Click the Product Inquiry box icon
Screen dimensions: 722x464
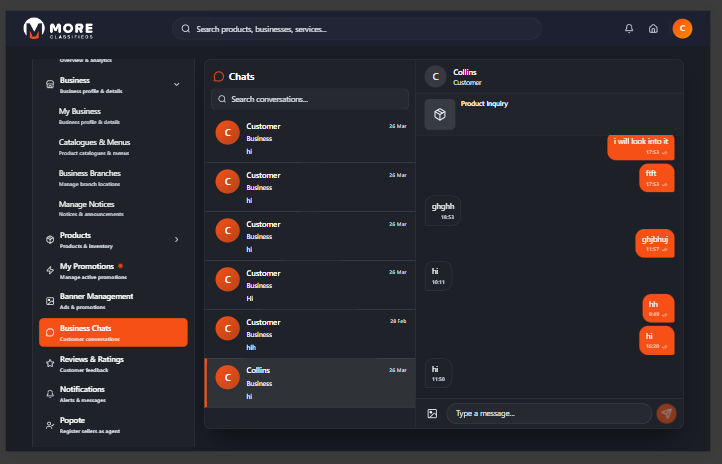[439, 115]
